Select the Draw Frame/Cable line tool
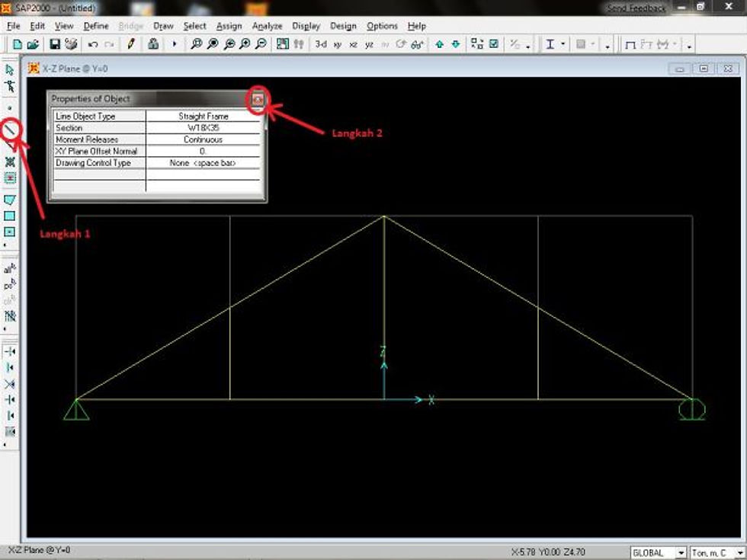The image size is (747, 560). (10, 129)
